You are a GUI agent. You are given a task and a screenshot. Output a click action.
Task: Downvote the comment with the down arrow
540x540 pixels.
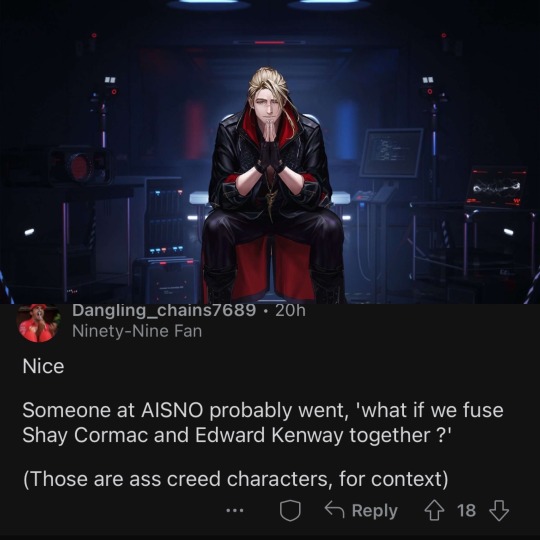pos(499,510)
